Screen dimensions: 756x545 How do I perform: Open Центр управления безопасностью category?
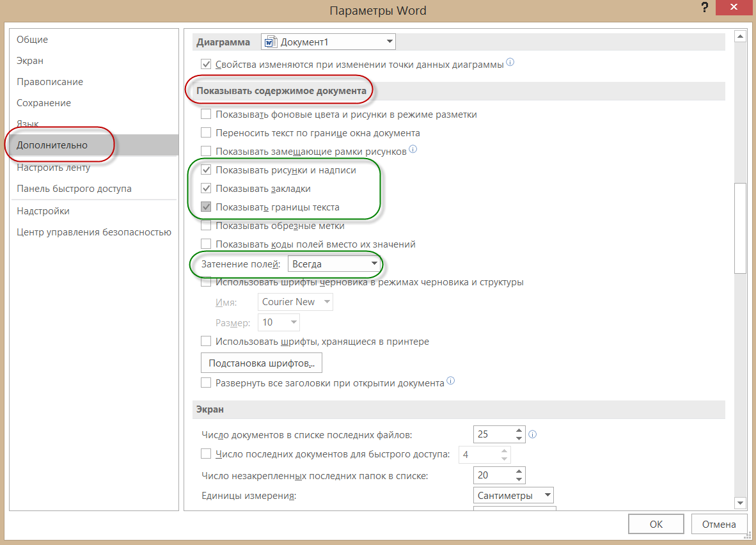pyautogui.click(x=94, y=232)
